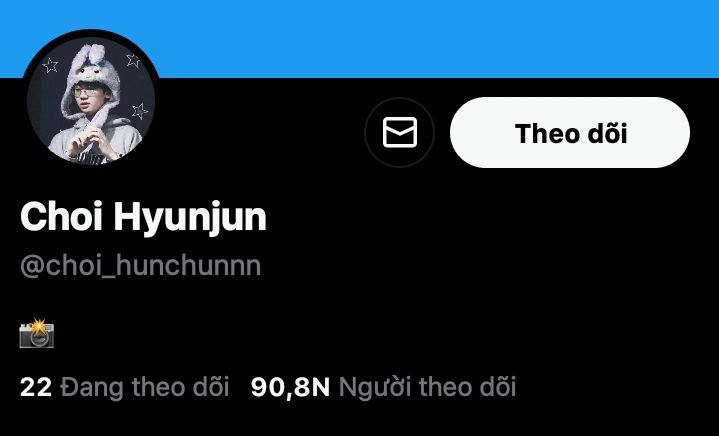Open Choi Hyunjun's round profile picture
The width and height of the screenshot is (719, 436).
tap(91, 100)
